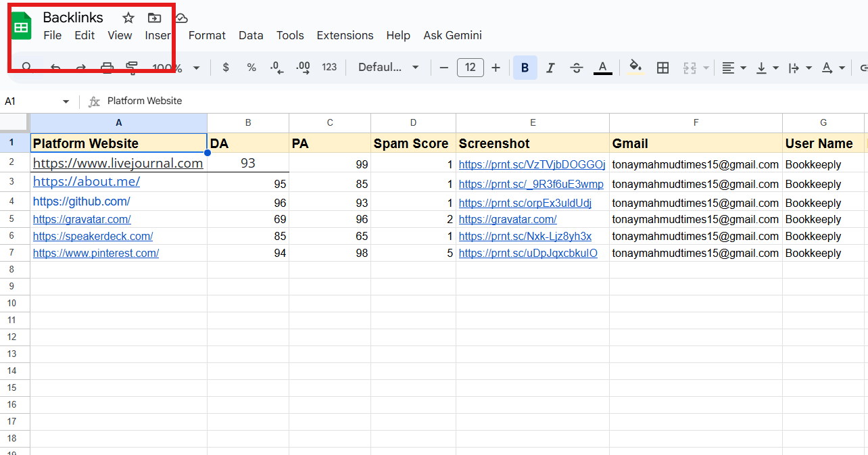Open the Extensions menu
This screenshot has height=455, width=868.
click(x=345, y=35)
